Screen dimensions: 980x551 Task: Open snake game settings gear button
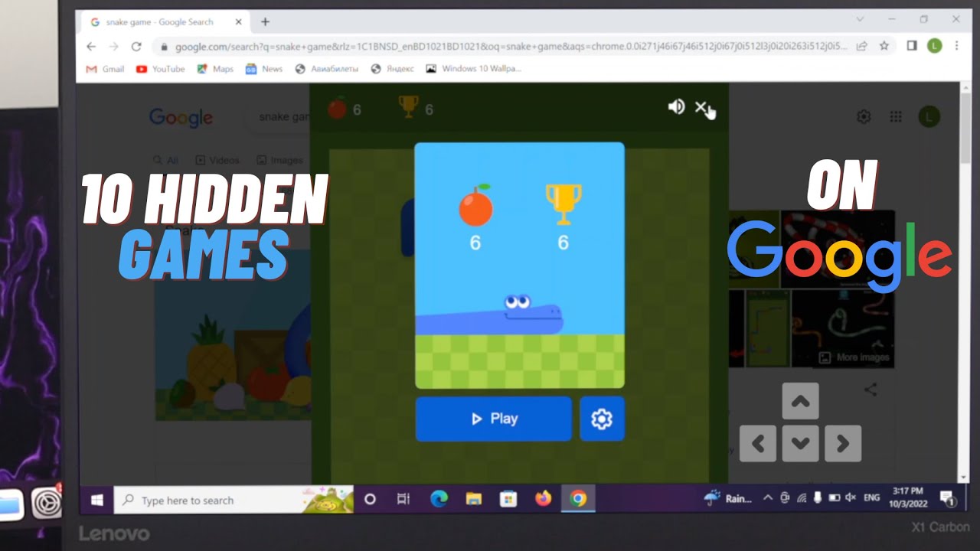pyautogui.click(x=602, y=419)
